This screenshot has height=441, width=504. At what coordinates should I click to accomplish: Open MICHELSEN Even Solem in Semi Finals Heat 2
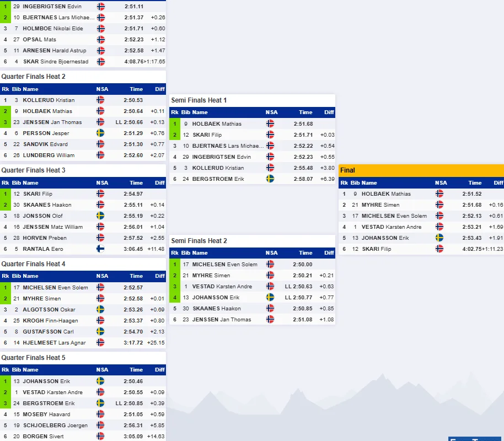[224, 264]
